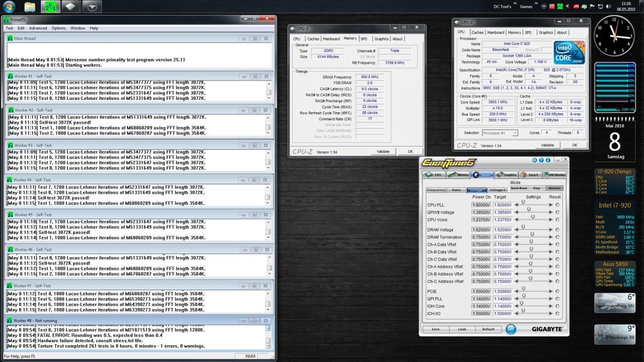Click the blue Set button in EasyTune6
Screen dimensions: 644x362
(510, 329)
